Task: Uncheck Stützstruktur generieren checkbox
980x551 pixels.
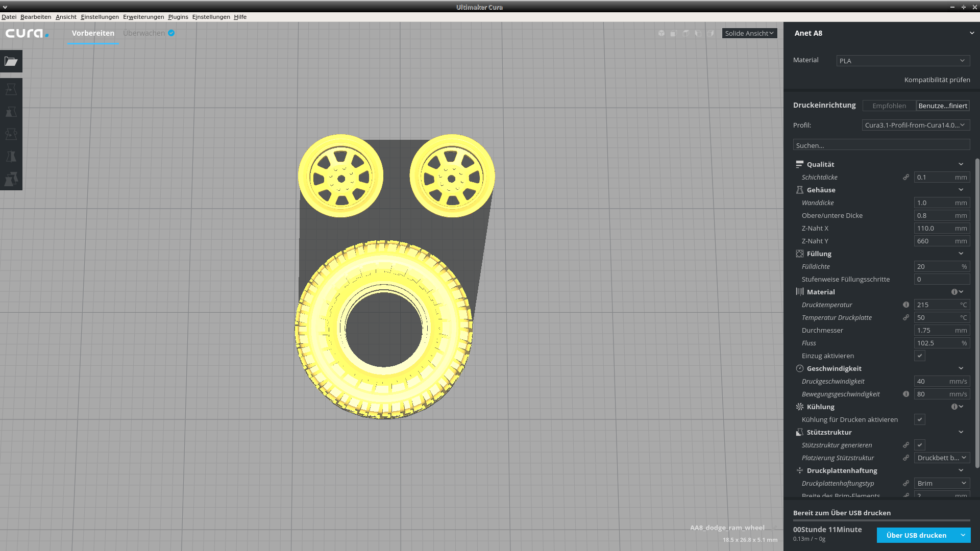Action: (x=920, y=445)
